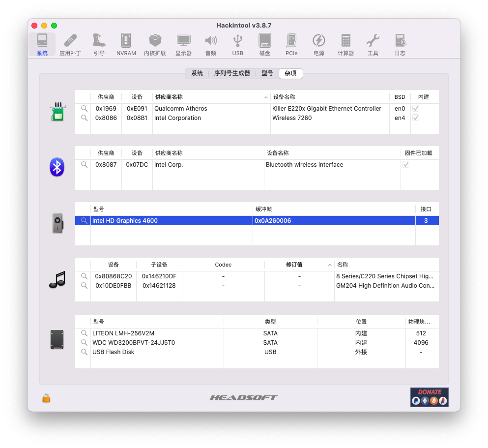Screen dimensions: 488x448
Task: Click the magnifier beside 0x80868C20 audio device
Action: click(84, 276)
